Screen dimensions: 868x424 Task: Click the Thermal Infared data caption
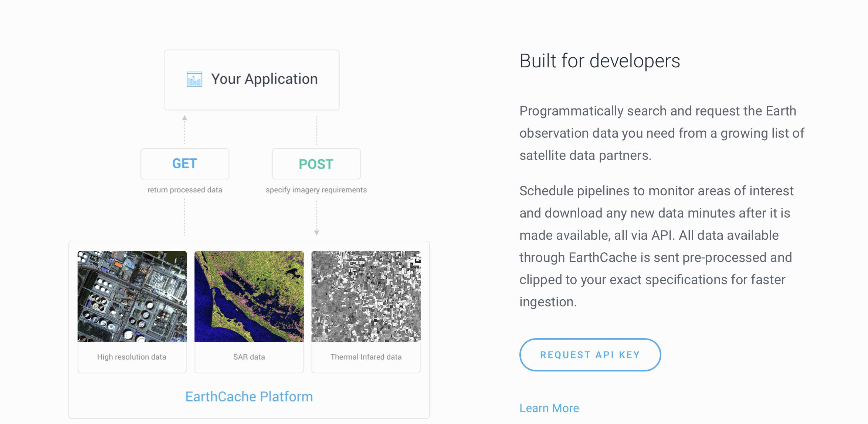366,357
